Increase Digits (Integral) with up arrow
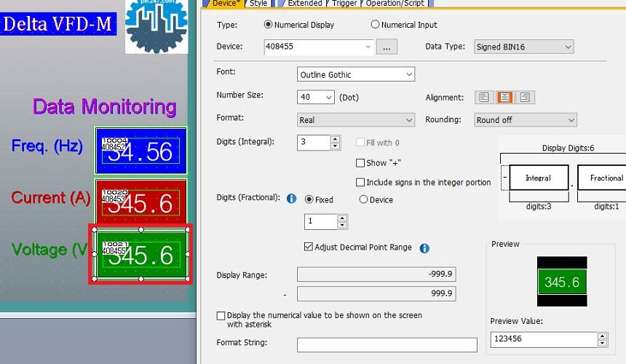Screen dimensions: 626x364 click(335, 139)
